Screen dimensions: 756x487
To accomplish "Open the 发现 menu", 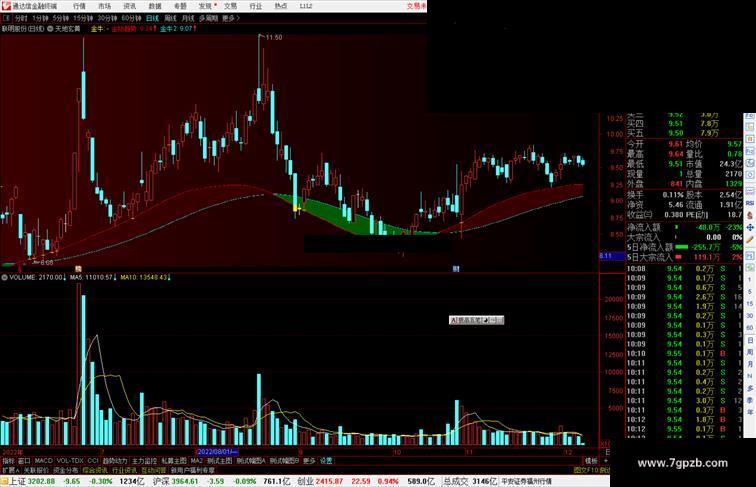I will coord(205,6).
